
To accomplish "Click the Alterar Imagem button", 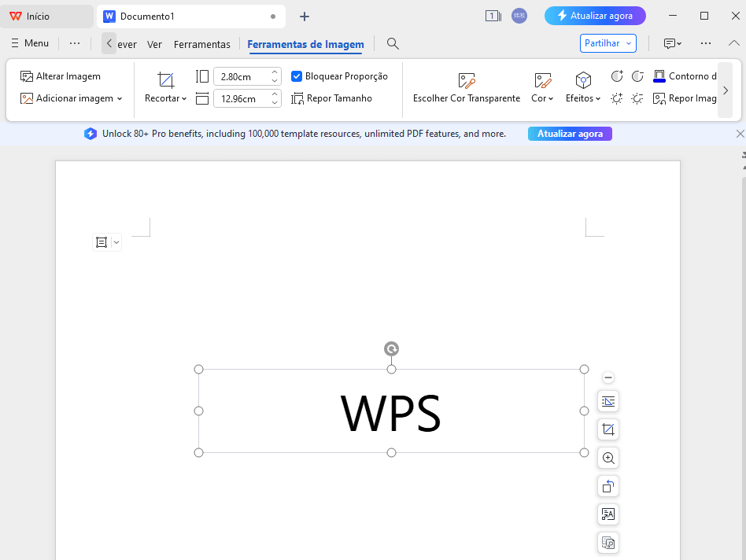I will 61,76.
